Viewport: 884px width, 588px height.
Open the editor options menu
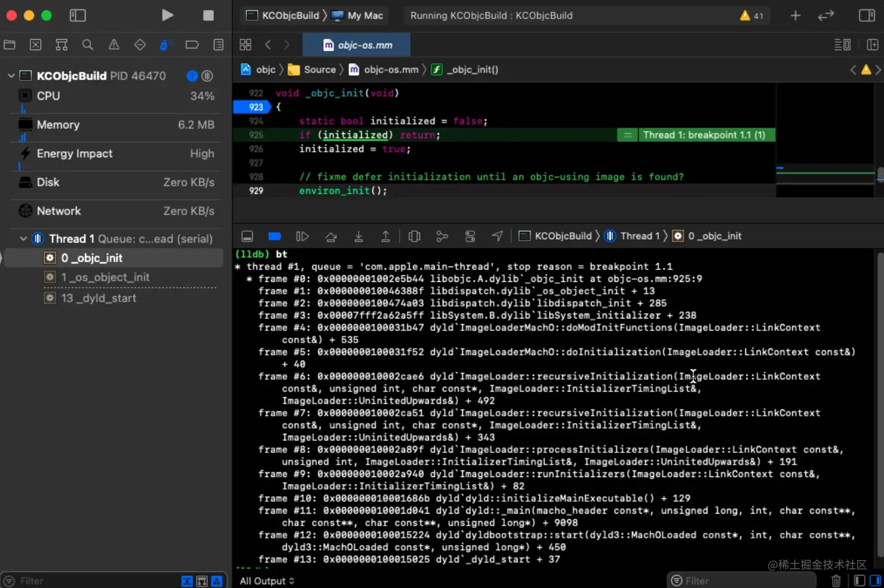click(842, 45)
